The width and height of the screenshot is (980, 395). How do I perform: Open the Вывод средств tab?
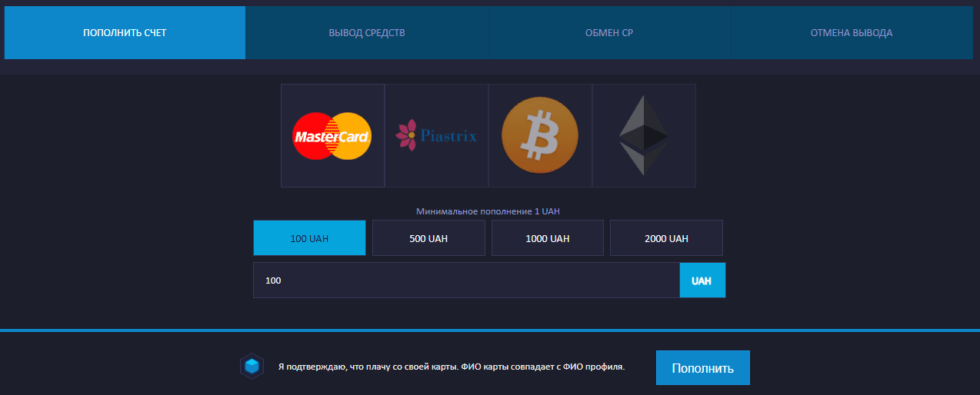[x=367, y=33]
